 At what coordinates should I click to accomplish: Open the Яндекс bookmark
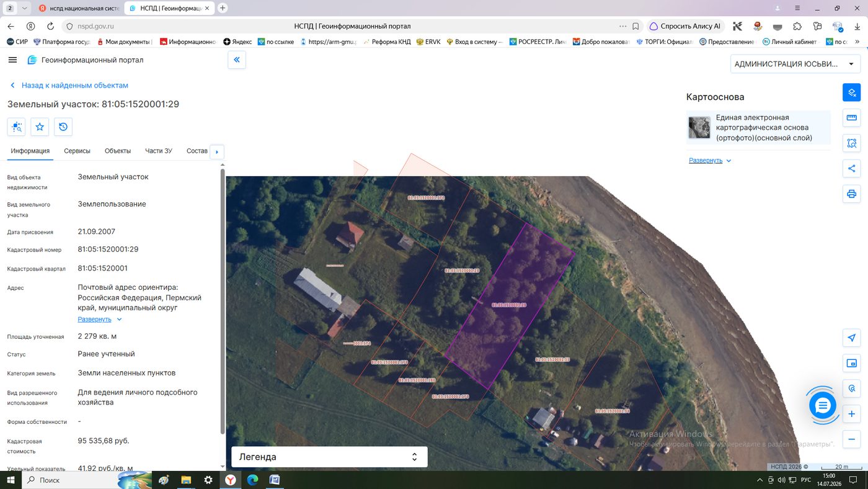(x=237, y=42)
